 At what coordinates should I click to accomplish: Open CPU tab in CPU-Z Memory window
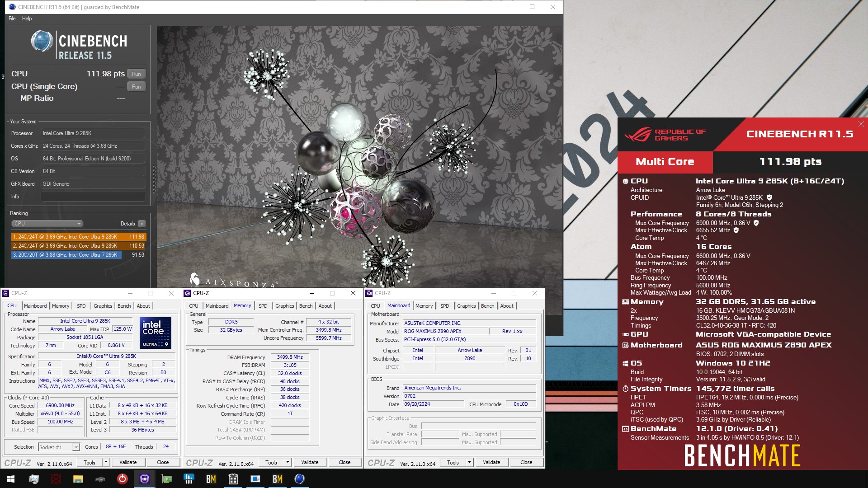(193, 306)
